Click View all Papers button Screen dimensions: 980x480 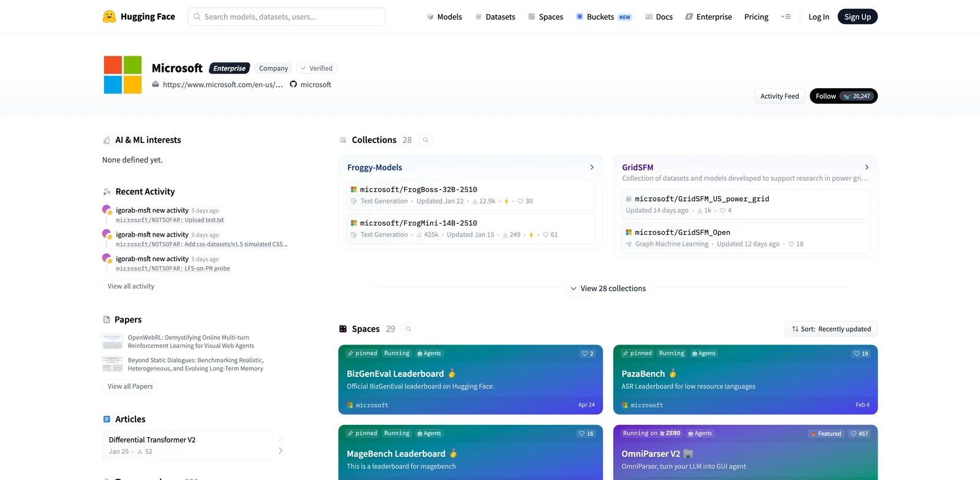point(130,386)
